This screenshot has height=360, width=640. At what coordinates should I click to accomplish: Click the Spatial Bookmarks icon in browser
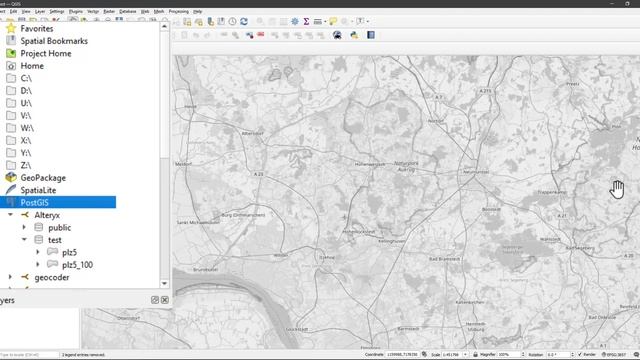pyautogui.click(x=11, y=41)
